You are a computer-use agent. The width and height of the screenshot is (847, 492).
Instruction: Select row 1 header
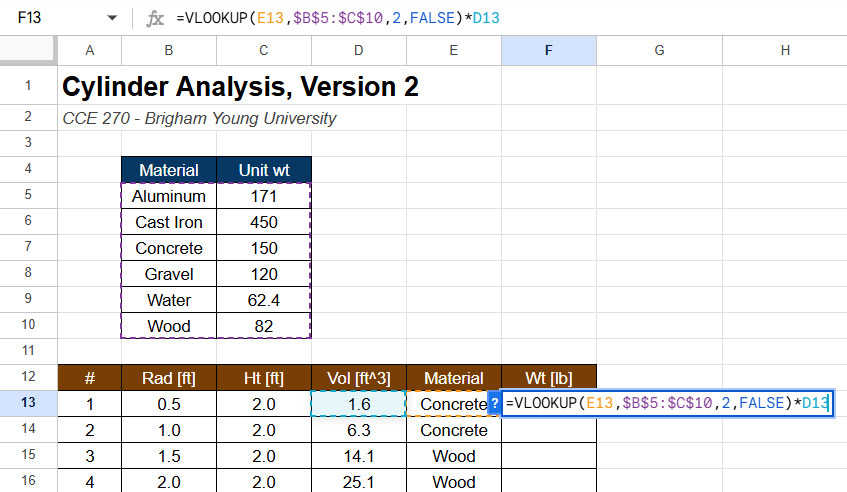tap(28, 85)
